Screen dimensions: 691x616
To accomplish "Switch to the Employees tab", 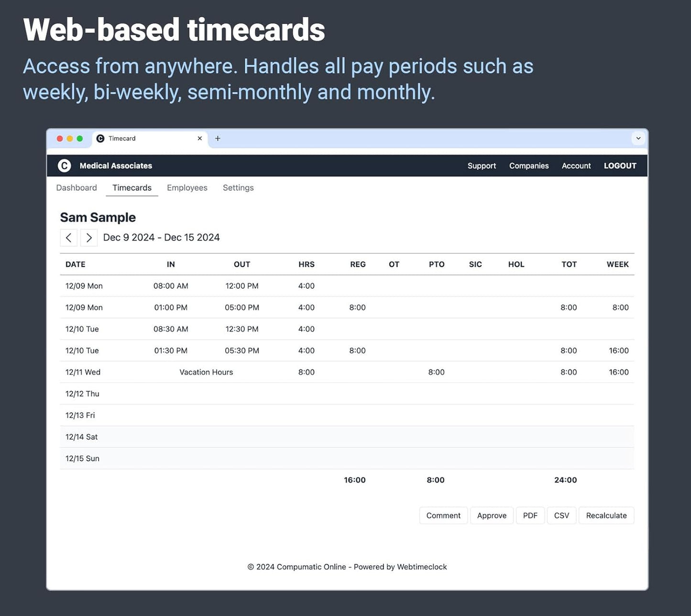I will click(187, 187).
